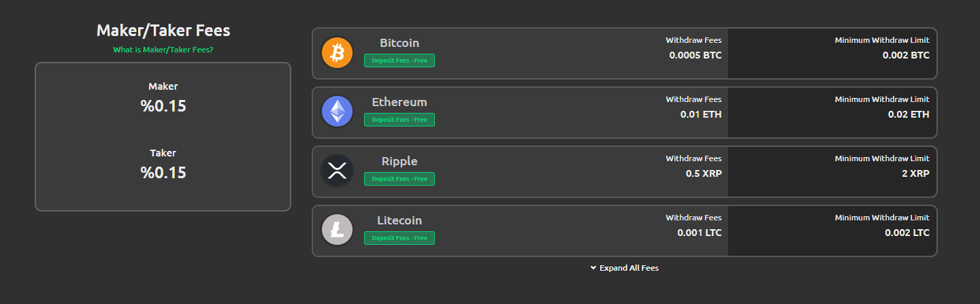
Task: Click Ethereum's Deposit Fees - Free badge
Action: 399,120
